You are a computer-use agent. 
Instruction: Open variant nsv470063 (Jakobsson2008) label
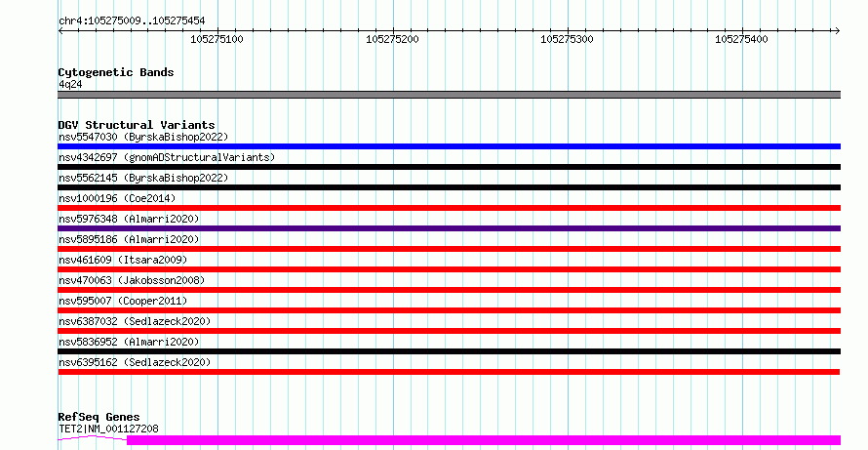point(132,280)
